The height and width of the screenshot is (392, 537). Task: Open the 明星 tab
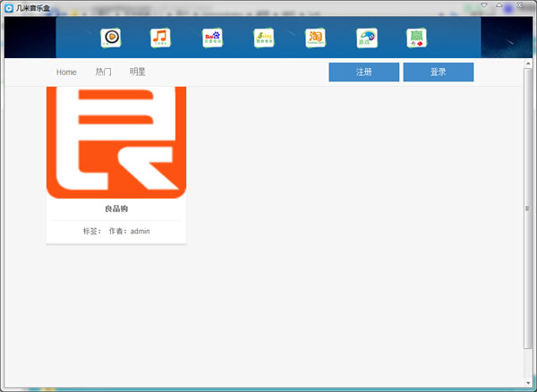tap(138, 72)
